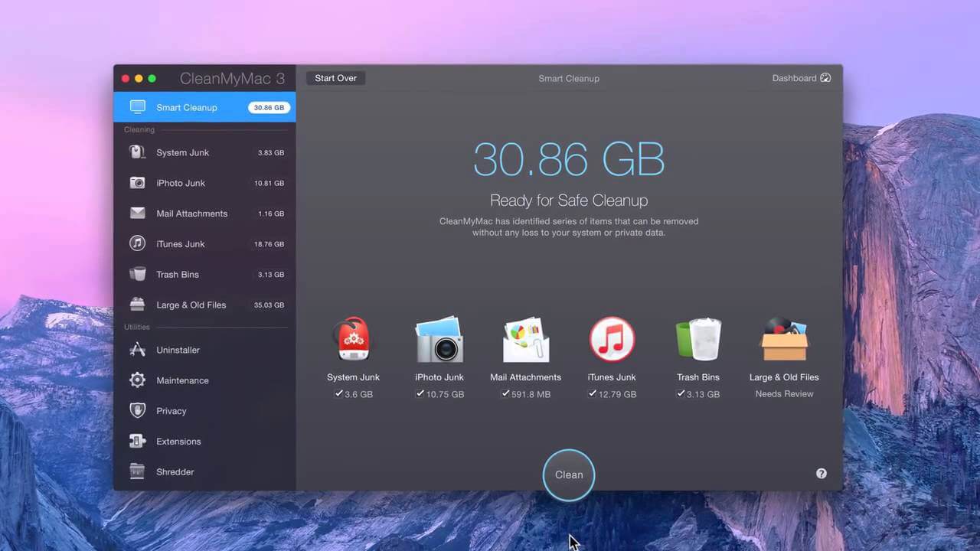
Task: Click the iTunes Junk music note icon
Action: click(612, 339)
